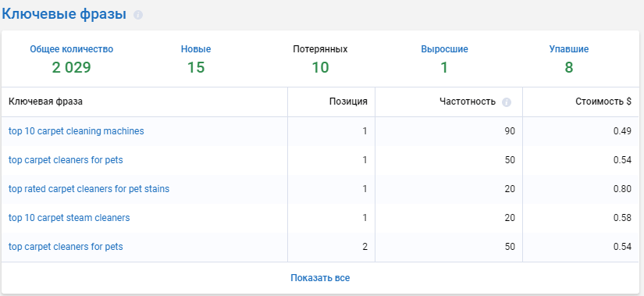Image resolution: width=644 pixels, height=296 pixels.
Task: Click position value 2 in last row
Action: click(x=365, y=247)
